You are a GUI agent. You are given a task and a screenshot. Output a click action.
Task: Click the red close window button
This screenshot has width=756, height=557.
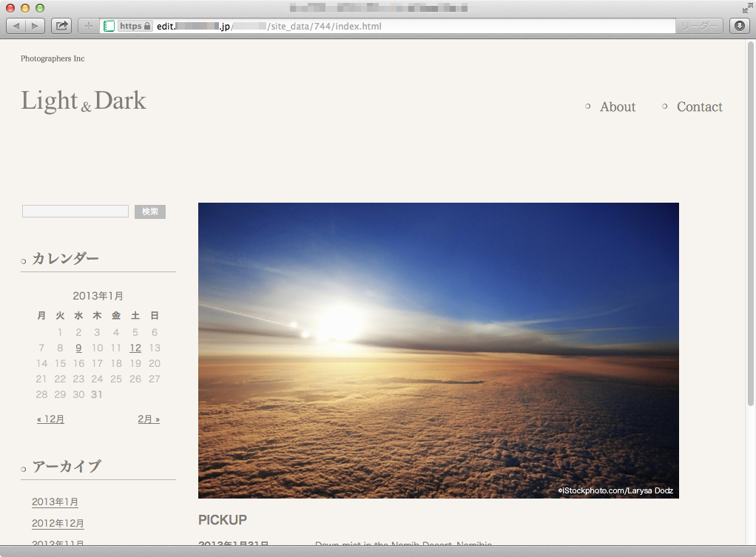pyautogui.click(x=10, y=7)
